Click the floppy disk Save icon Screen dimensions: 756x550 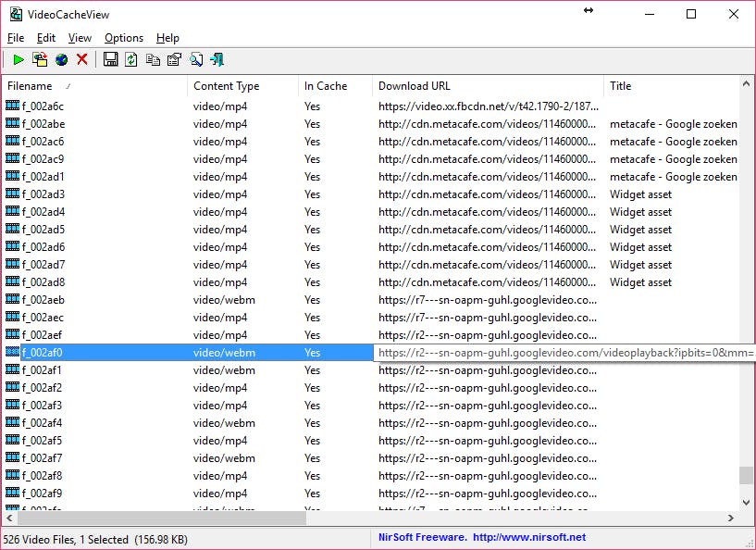coord(110,60)
